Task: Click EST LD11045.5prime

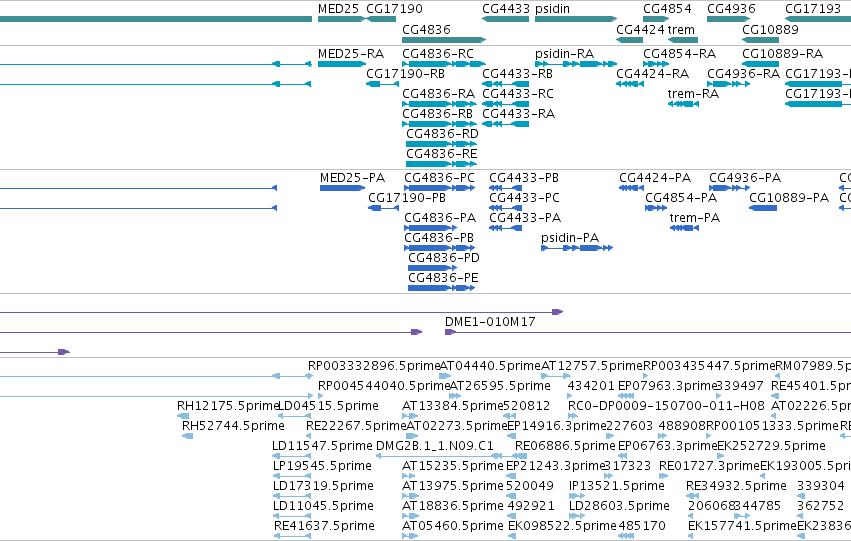Action: [x=323, y=506]
